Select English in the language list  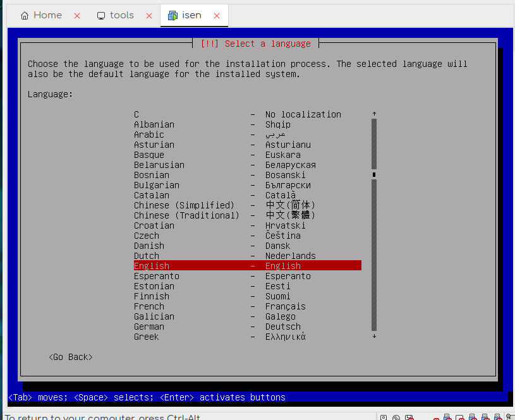point(247,266)
